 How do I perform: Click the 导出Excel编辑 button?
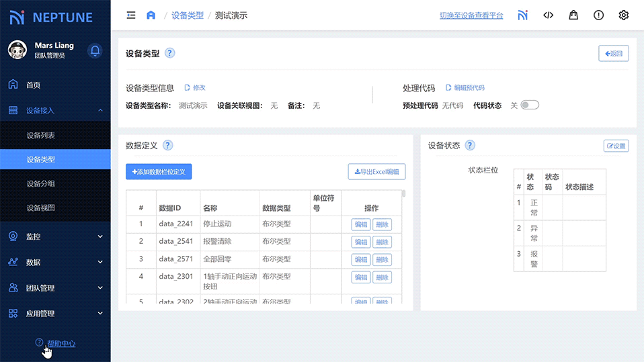tap(376, 172)
